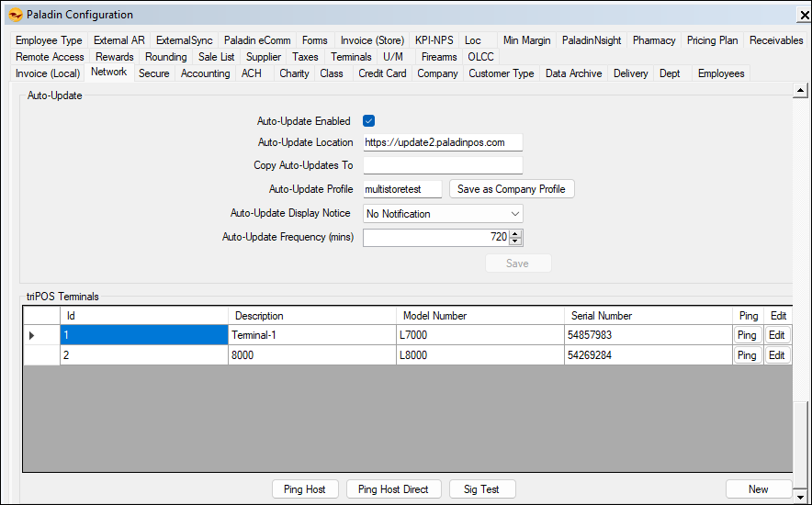Ping Terminal-1 in the triPOS table
The image size is (812, 505).
(747, 336)
